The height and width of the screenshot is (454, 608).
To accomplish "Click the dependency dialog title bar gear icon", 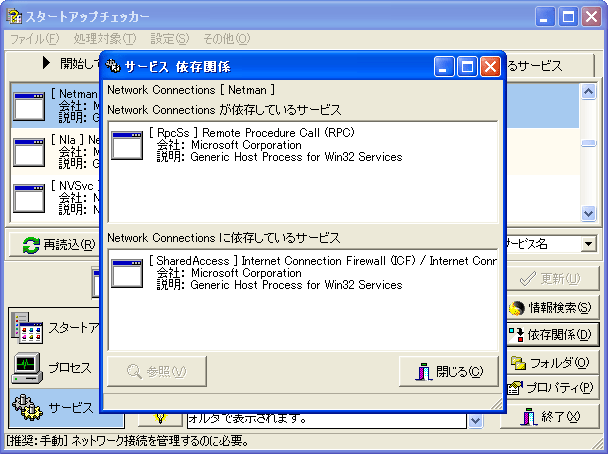I will 113,66.
